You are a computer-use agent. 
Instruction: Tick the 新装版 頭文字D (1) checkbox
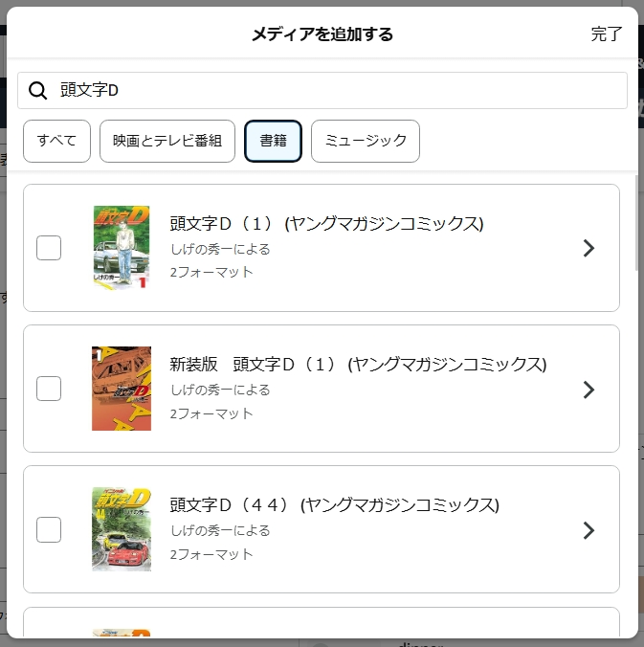(x=49, y=389)
